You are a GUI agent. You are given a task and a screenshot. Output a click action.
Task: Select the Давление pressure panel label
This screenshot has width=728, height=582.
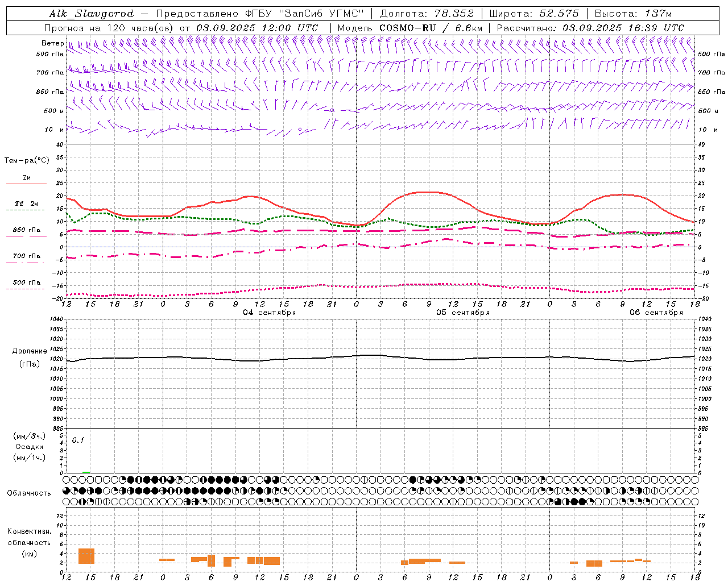30,351
